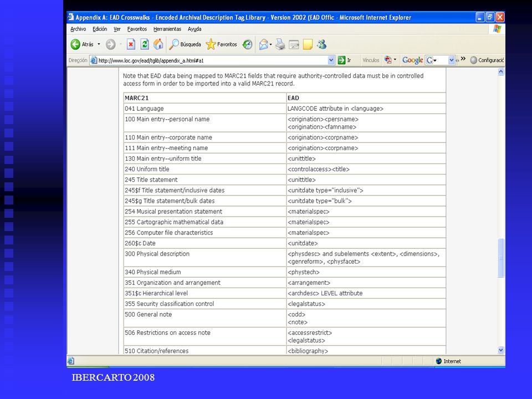Open the Google toolbar search box dropdown
The width and height of the screenshot is (532, 399).
coord(451,60)
